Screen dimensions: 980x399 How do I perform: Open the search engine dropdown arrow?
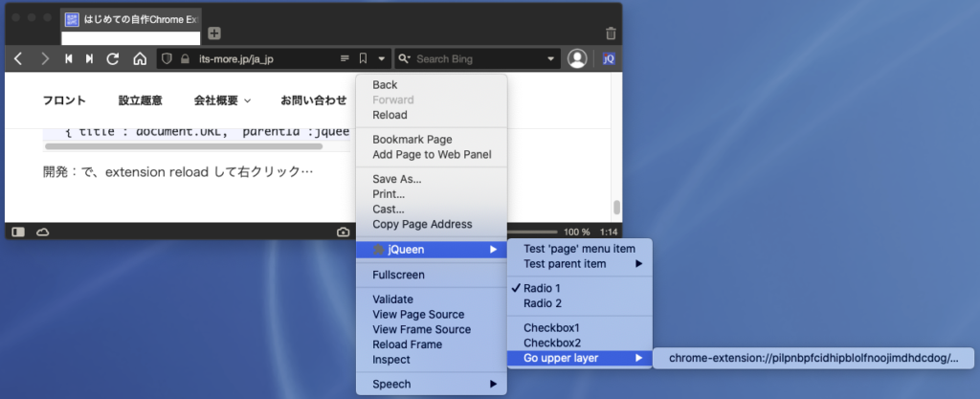551,59
